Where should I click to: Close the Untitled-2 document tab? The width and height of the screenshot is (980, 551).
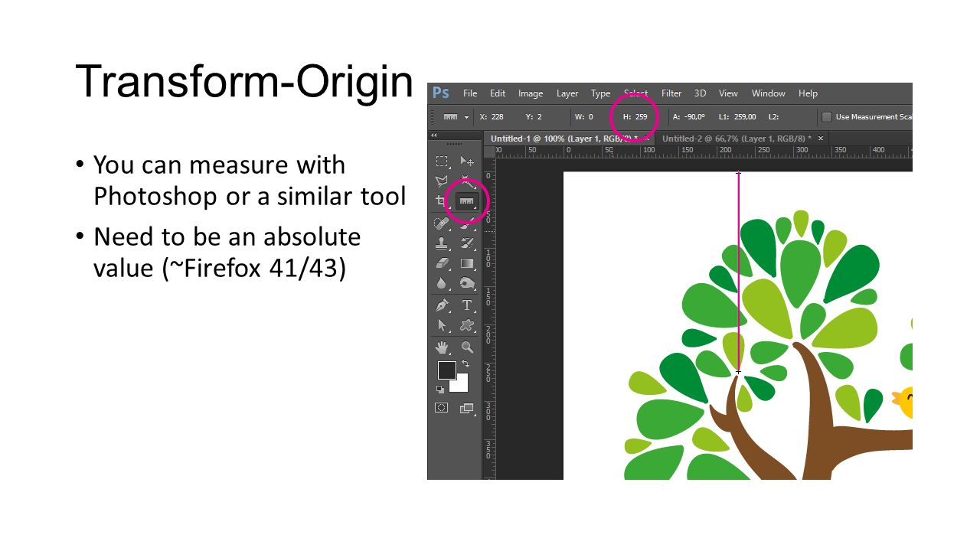click(x=821, y=139)
